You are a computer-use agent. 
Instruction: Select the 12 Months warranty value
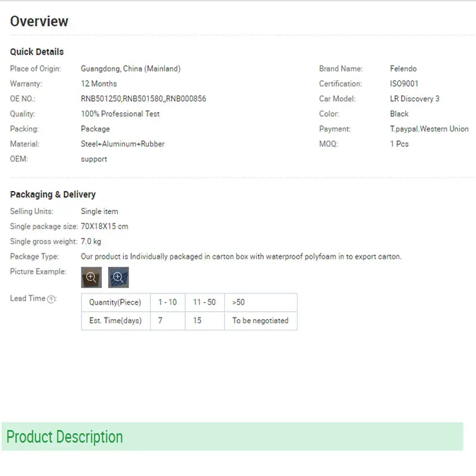click(99, 84)
